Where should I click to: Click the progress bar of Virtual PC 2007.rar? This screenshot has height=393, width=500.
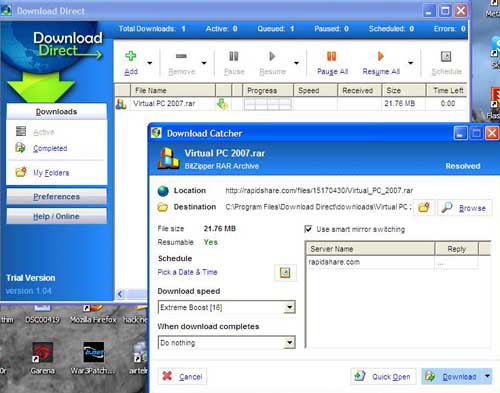coord(268,104)
